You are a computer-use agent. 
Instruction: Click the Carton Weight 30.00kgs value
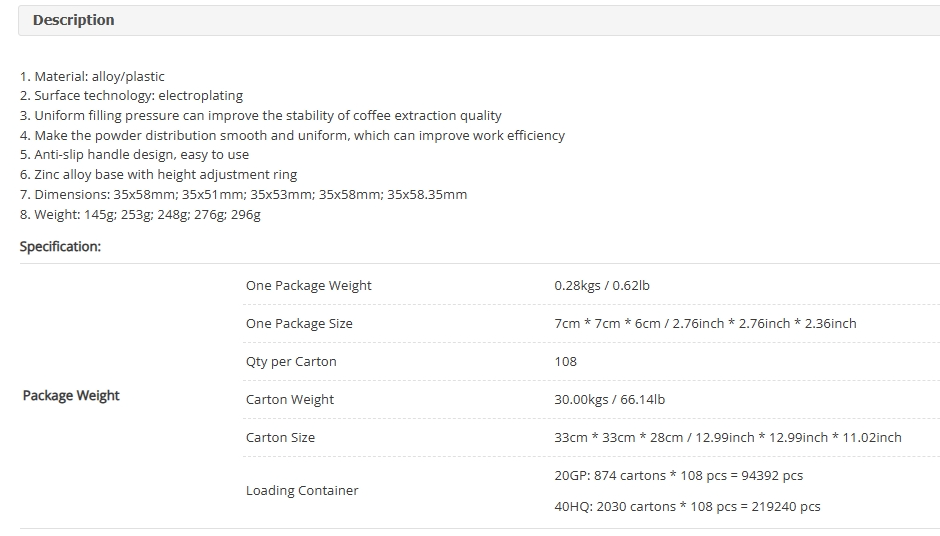pyautogui.click(x=610, y=399)
